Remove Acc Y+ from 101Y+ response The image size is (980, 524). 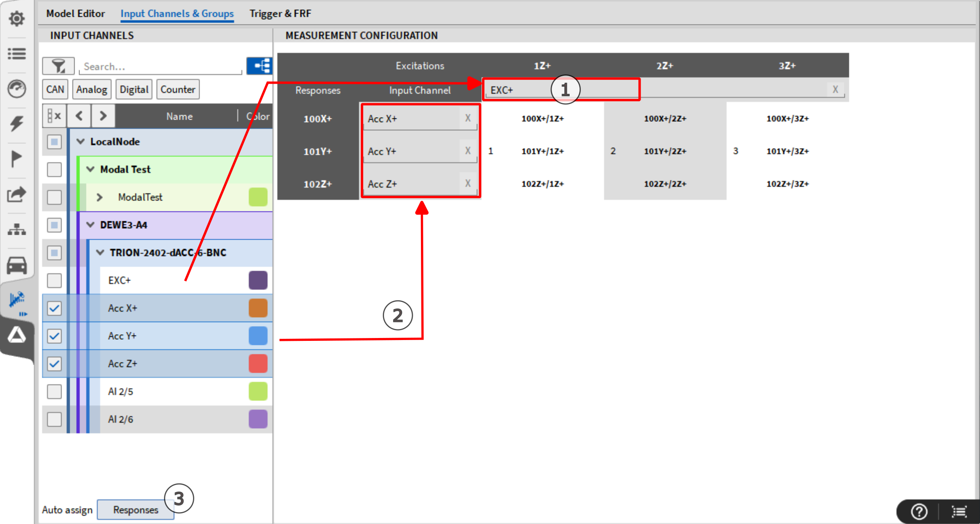pyautogui.click(x=468, y=151)
